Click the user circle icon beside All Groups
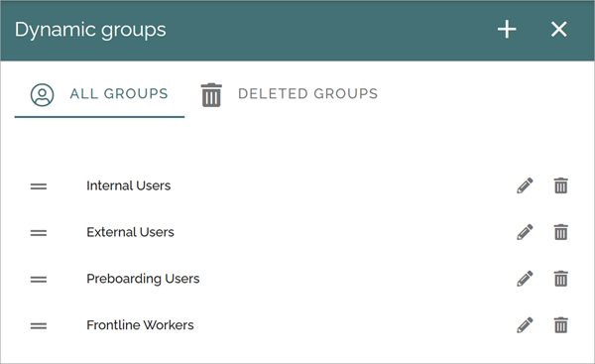595x364 pixels. tap(42, 94)
